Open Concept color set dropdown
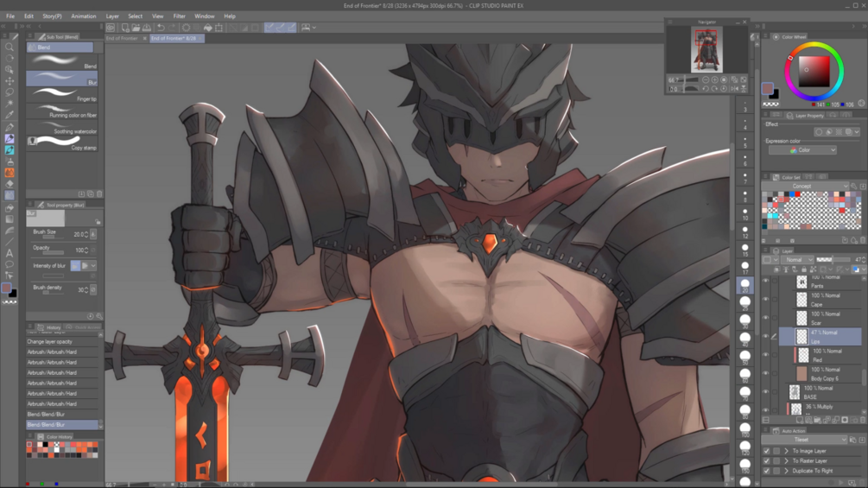Viewport: 868px width, 488px height. click(804, 187)
